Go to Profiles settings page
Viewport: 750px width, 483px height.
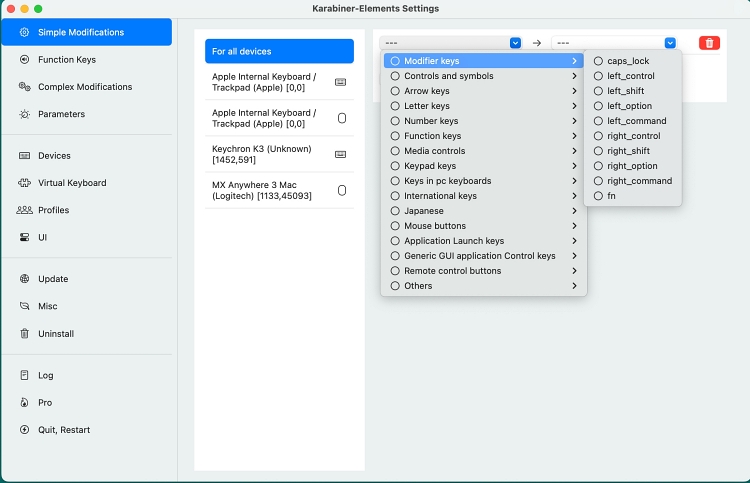click(x=87, y=210)
